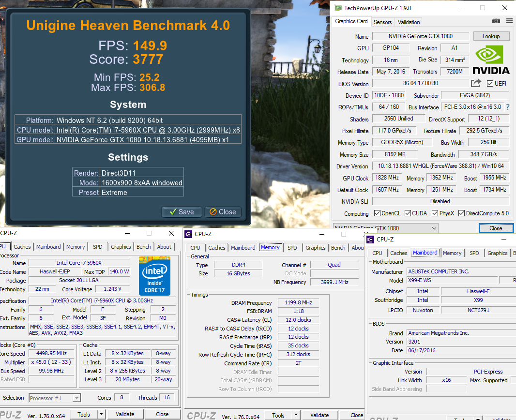Click the NVIDIA logo in GPU-Z
This screenshot has height=420, width=516.
pos(491,60)
